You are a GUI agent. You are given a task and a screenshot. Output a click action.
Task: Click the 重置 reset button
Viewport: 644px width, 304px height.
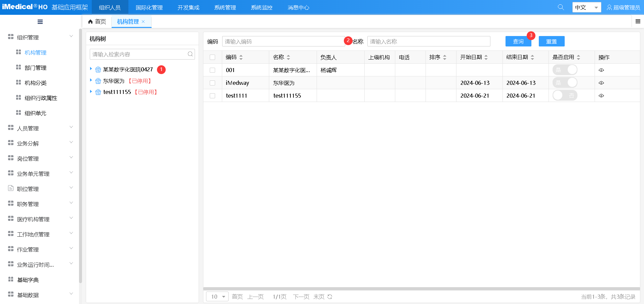click(x=551, y=41)
